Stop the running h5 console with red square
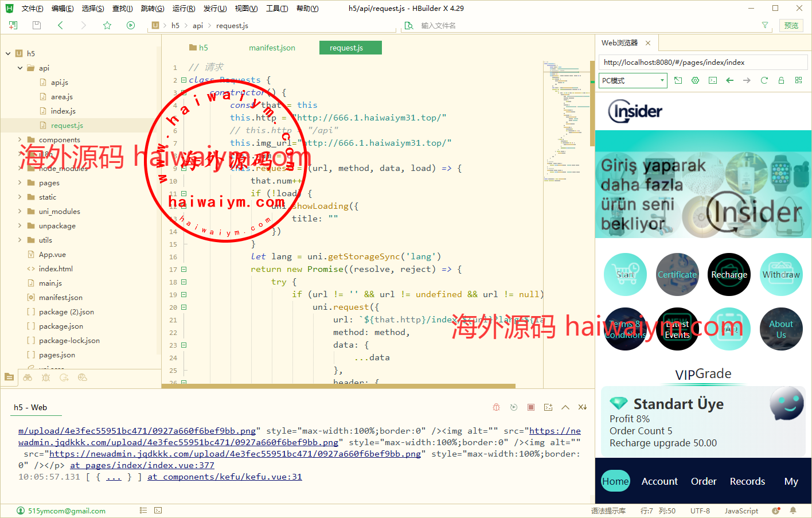This screenshot has width=812, height=518. (531, 407)
